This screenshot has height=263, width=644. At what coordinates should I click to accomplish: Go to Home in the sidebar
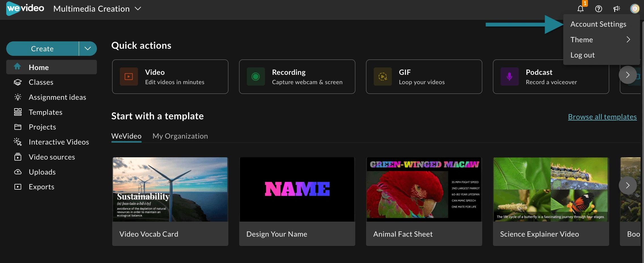click(x=52, y=67)
